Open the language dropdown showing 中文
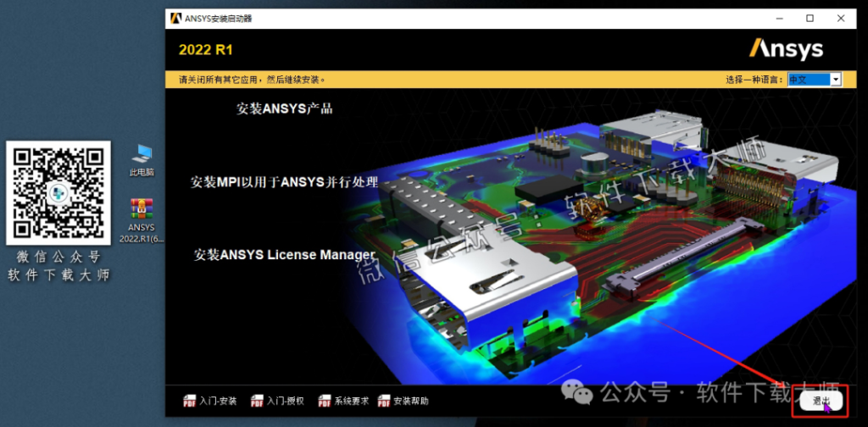The width and height of the screenshot is (868, 427). (x=815, y=80)
